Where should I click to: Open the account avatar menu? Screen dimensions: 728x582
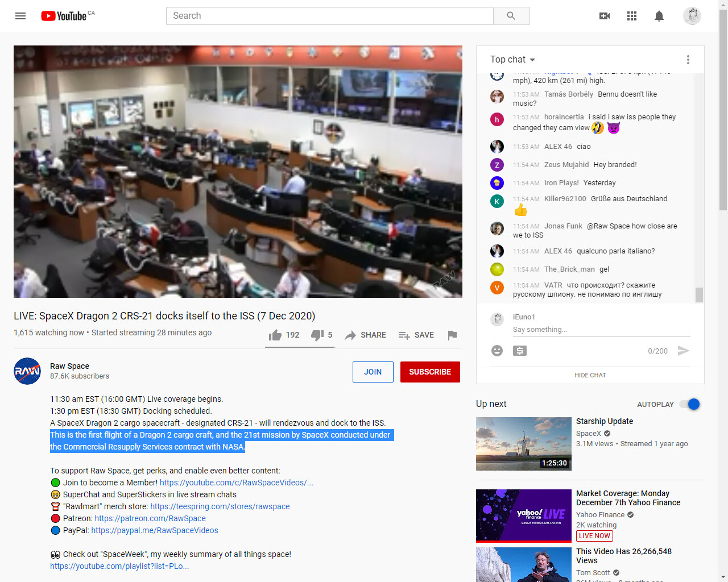[x=692, y=16]
